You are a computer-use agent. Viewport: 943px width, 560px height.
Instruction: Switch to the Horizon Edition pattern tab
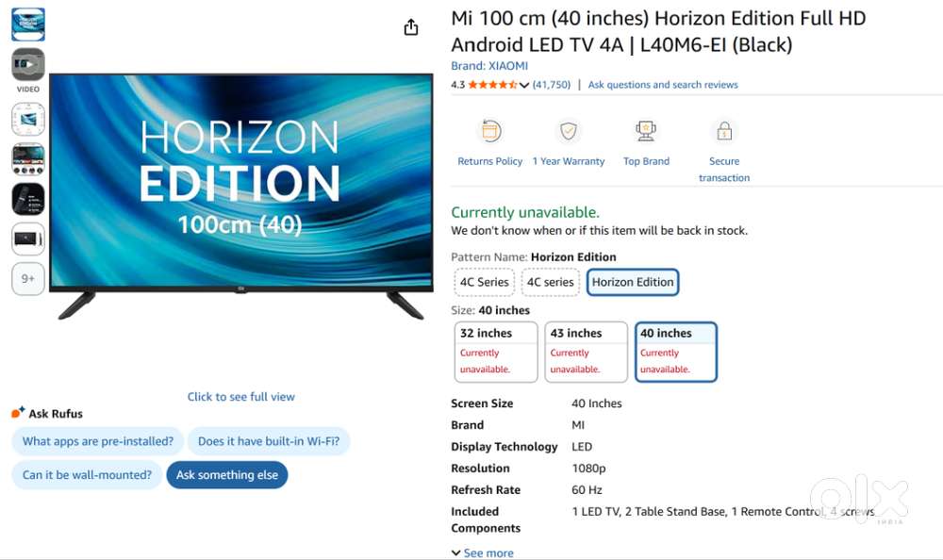pyautogui.click(x=633, y=282)
